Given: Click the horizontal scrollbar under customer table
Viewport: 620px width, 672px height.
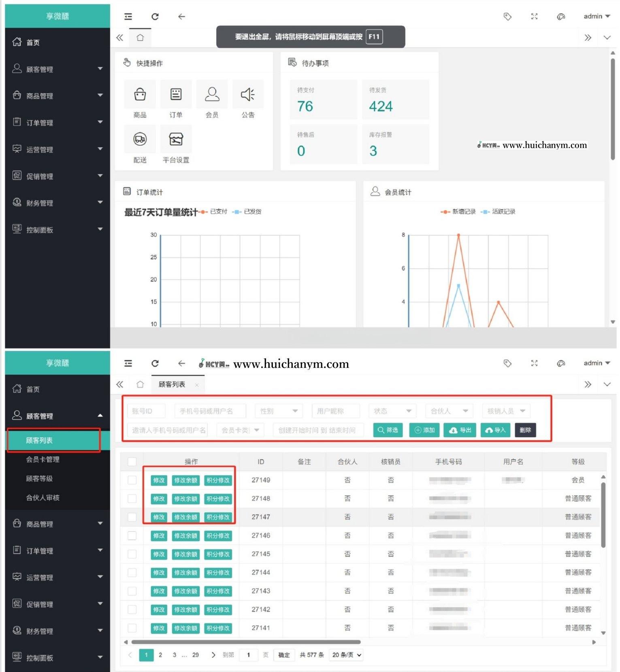Looking at the screenshot, I should click(x=246, y=642).
